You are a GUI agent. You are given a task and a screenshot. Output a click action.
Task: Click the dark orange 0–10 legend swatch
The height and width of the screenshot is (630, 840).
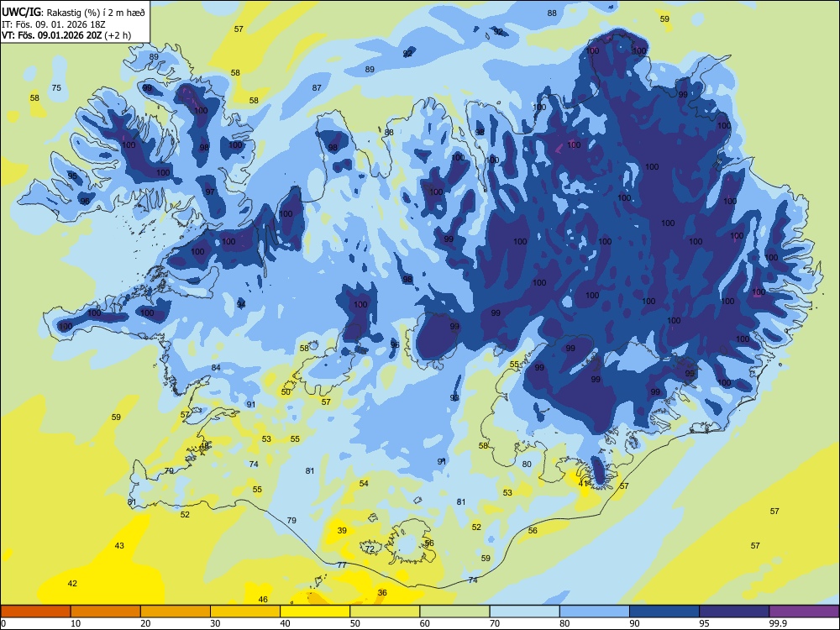pos(36,612)
